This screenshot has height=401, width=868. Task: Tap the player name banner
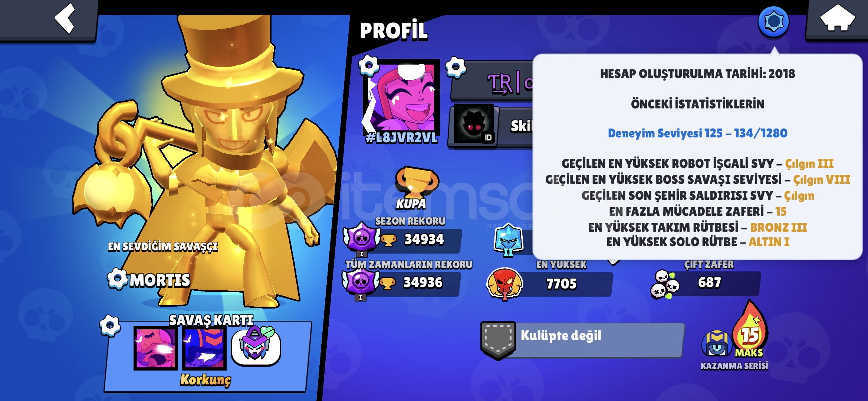(x=492, y=81)
